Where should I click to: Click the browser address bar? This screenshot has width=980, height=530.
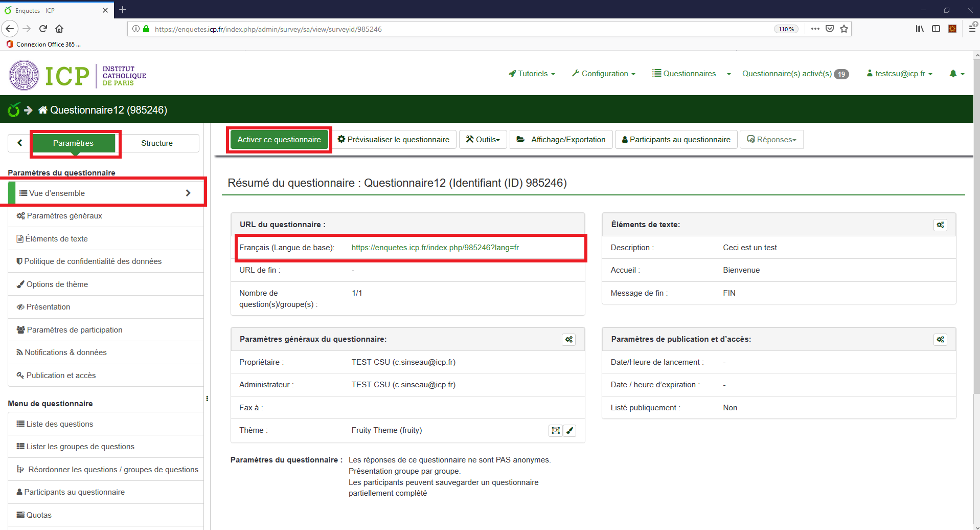pos(450,29)
